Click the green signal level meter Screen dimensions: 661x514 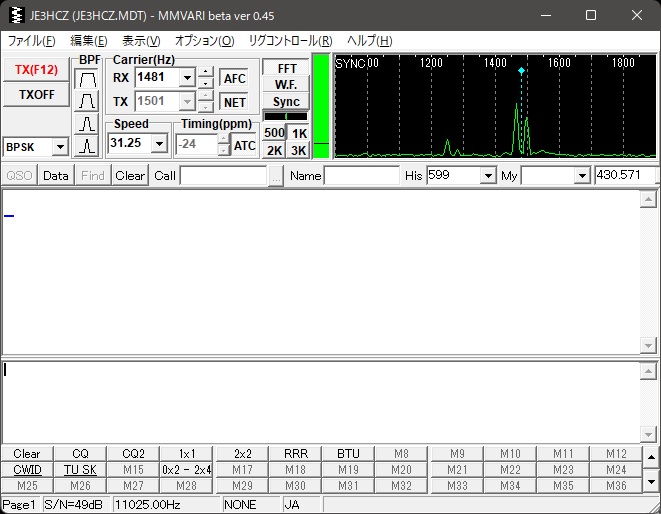[x=321, y=105]
